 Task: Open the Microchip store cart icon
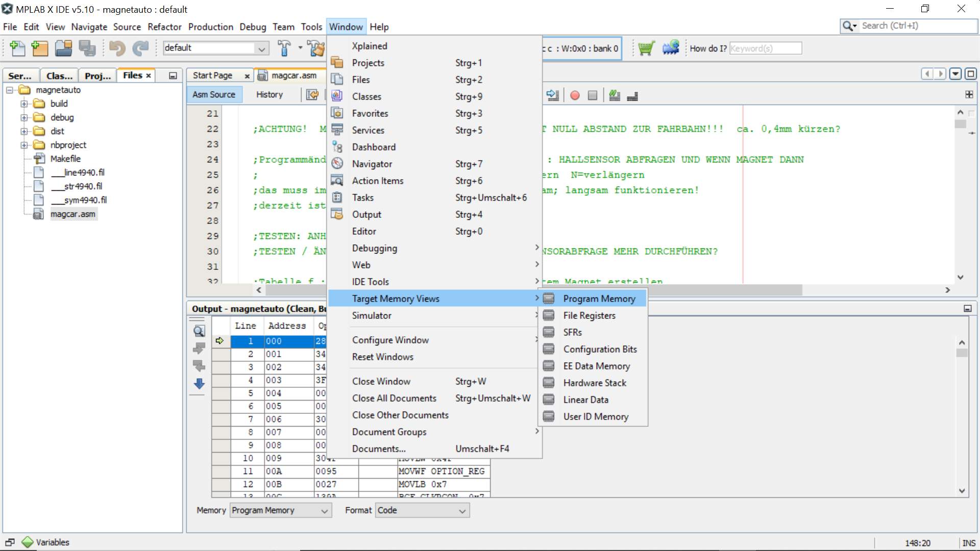(646, 48)
